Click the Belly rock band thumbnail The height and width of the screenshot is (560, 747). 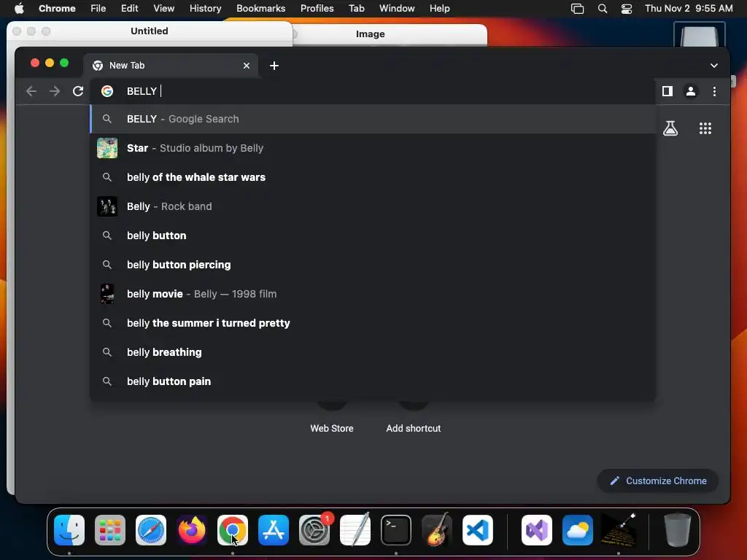pyautogui.click(x=107, y=206)
